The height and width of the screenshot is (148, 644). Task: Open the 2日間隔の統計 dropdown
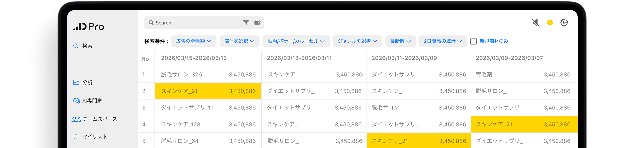[x=442, y=41]
